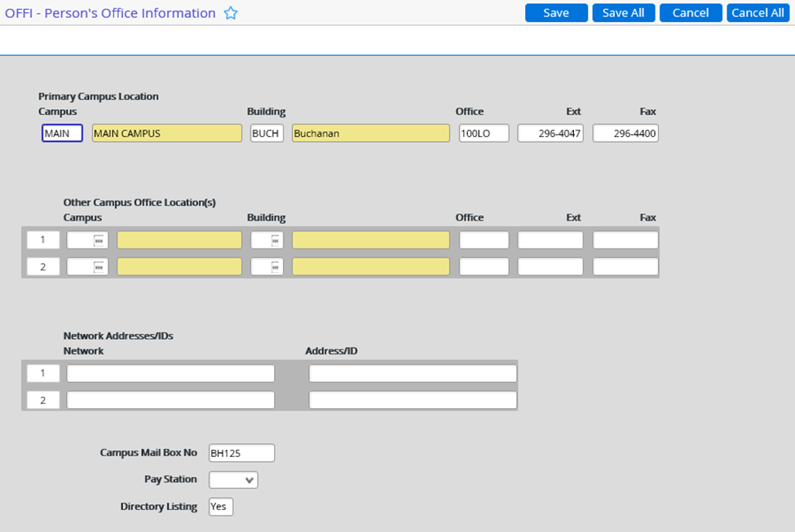
Task: Click the Campus Mail Box No field
Action: (241, 453)
